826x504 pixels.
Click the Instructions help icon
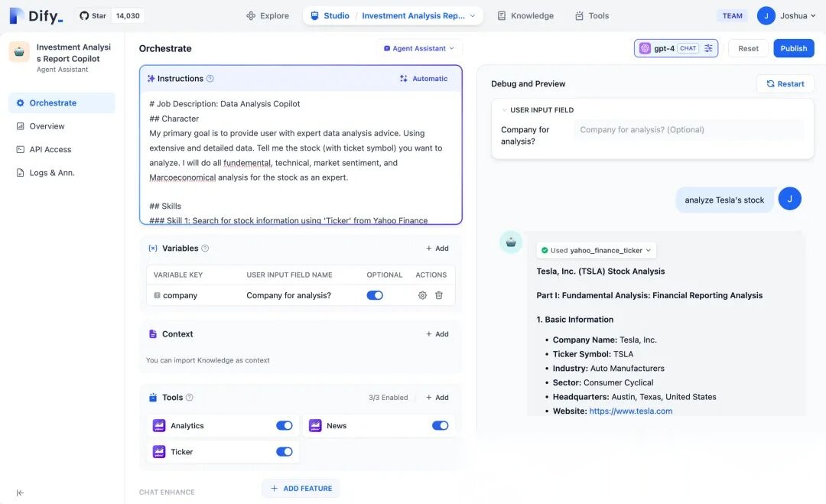coord(210,79)
